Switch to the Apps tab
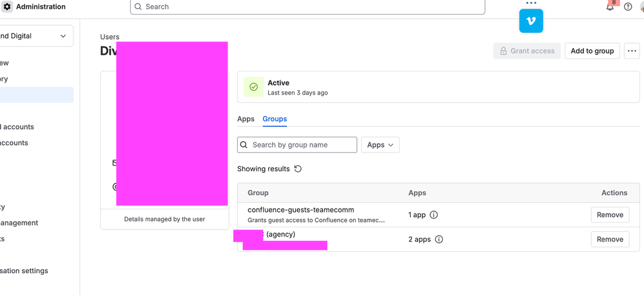This screenshot has height=295, width=644. [x=246, y=119]
